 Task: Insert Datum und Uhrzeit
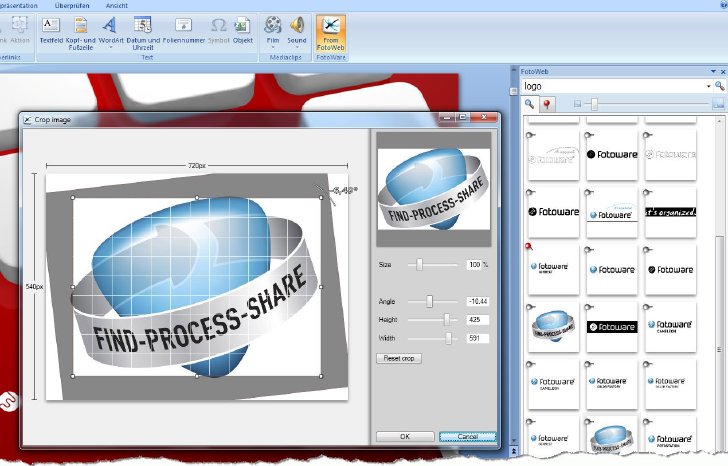(143, 32)
